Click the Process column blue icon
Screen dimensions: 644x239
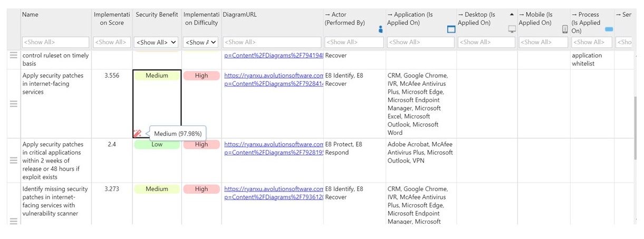tap(609, 29)
